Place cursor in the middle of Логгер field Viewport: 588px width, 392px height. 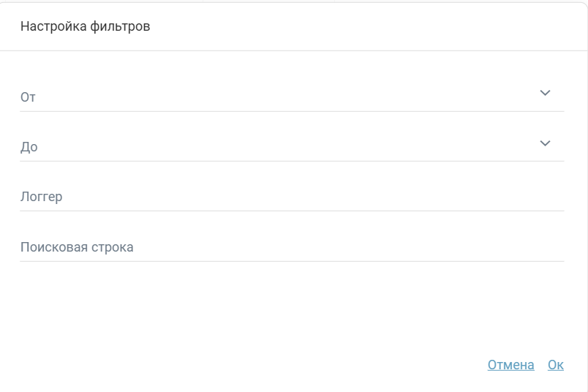(x=292, y=197)
